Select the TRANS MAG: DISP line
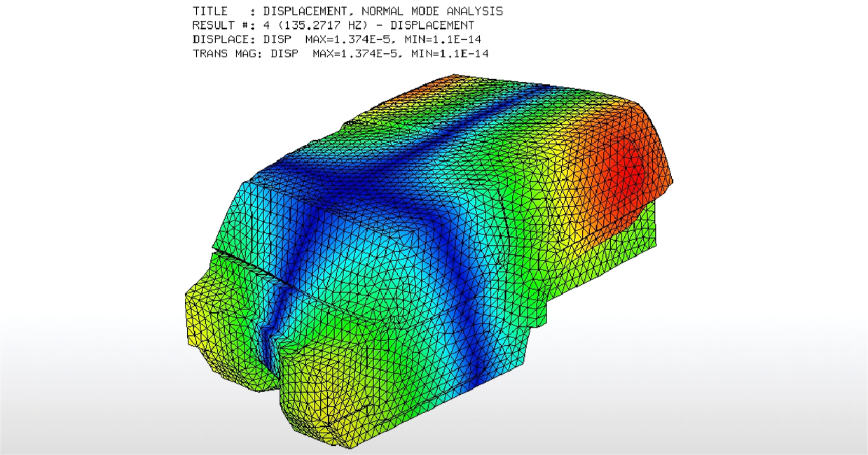Screen dimensions: 868x455 340,53
